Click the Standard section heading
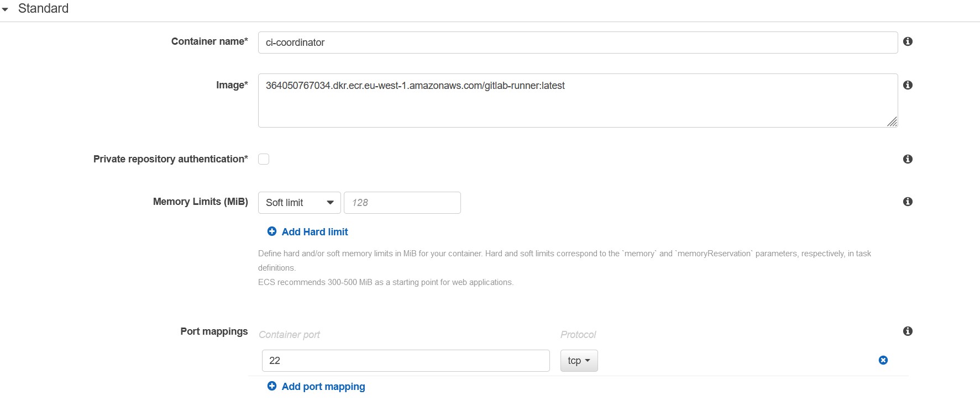This screenshot has height=401, width=980. (x=43, y=9)
